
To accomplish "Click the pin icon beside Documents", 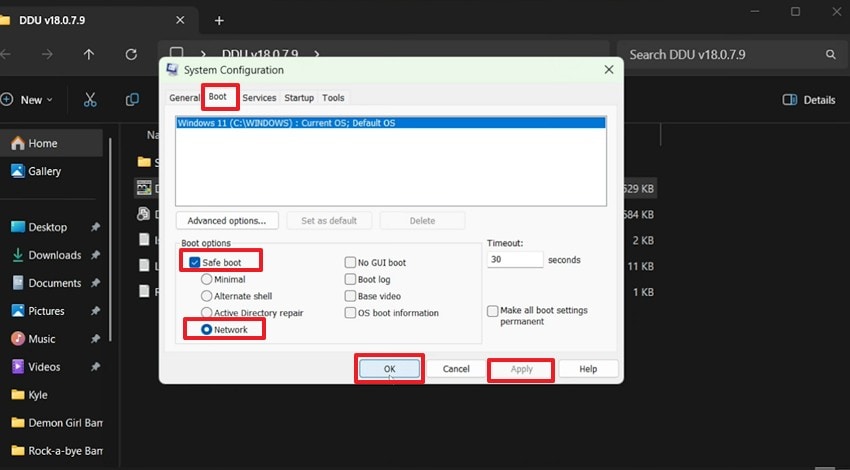I will (x=95, y=283).
